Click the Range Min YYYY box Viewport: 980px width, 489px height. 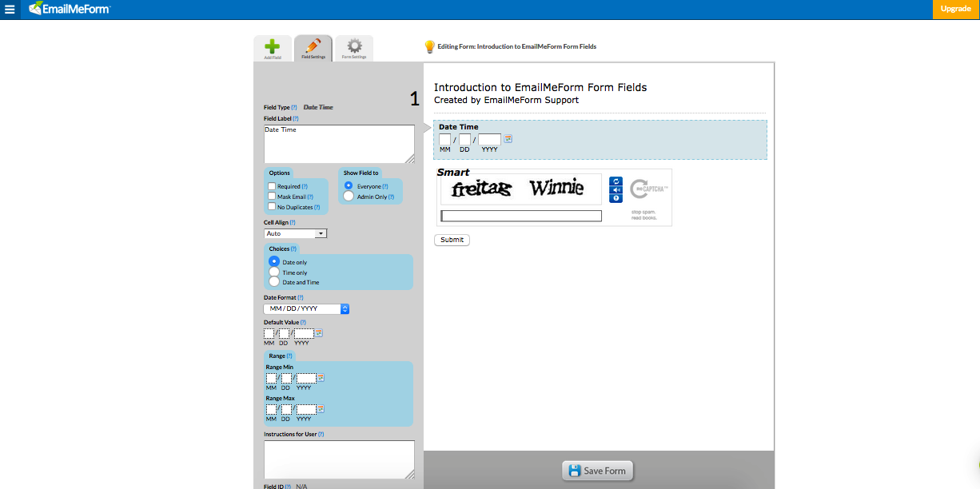pyautogui.click(x=306, y=378)
